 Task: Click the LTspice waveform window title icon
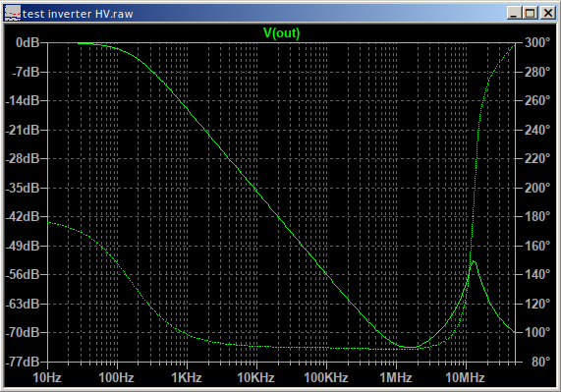coord(12,14)
